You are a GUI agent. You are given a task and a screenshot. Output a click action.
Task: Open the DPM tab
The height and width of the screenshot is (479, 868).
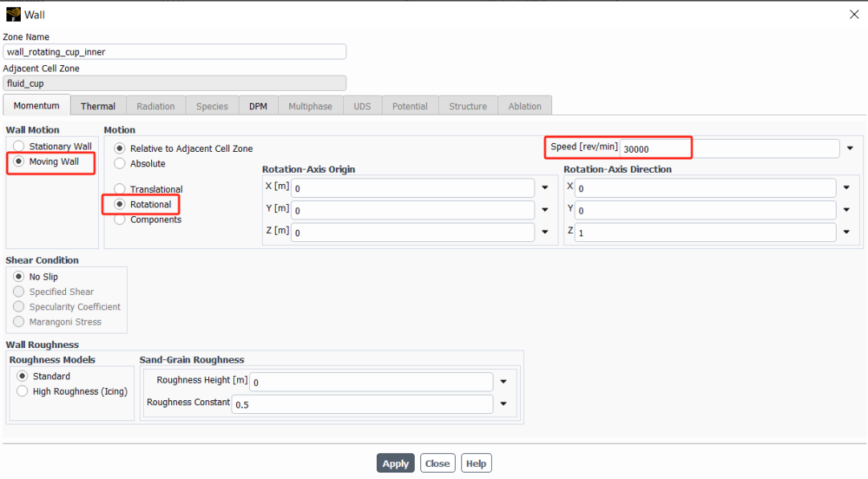pyautogui.click(x=258, y=106)
